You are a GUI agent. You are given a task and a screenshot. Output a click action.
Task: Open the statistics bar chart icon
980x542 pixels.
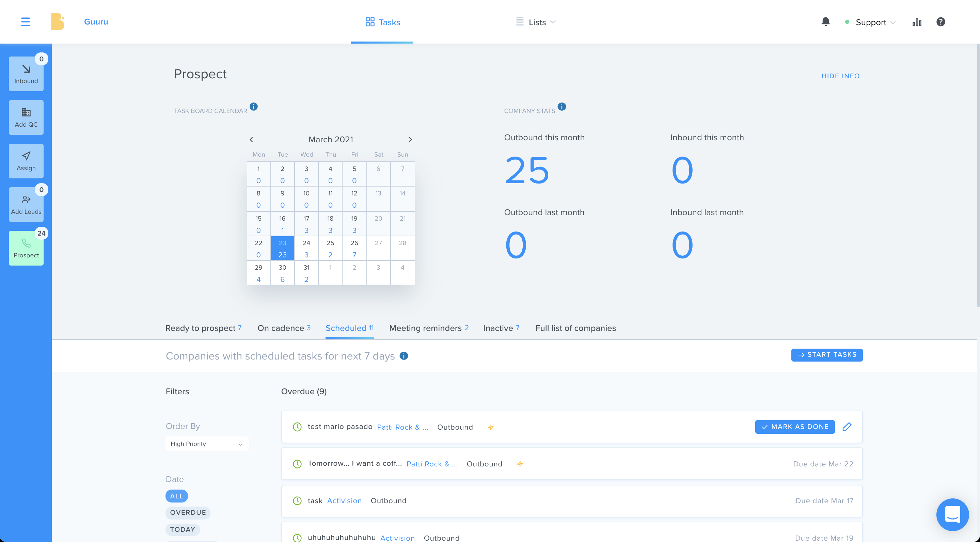(x=916, y=22)
